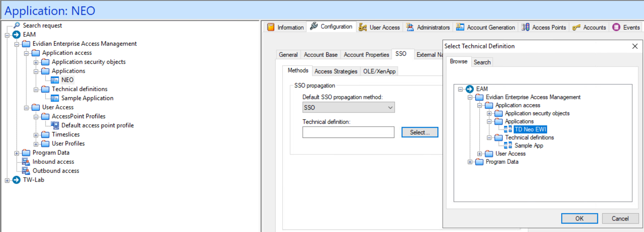Click the Technical definition text field
Image resolution: width=644 pixels, height=232 pixels.
coord(348,132)
